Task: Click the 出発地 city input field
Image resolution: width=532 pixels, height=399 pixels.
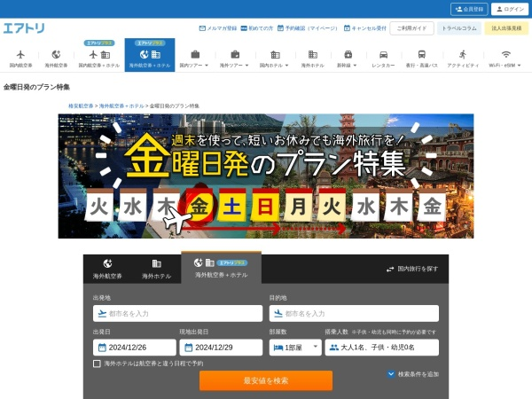Action: click(177, 314)
